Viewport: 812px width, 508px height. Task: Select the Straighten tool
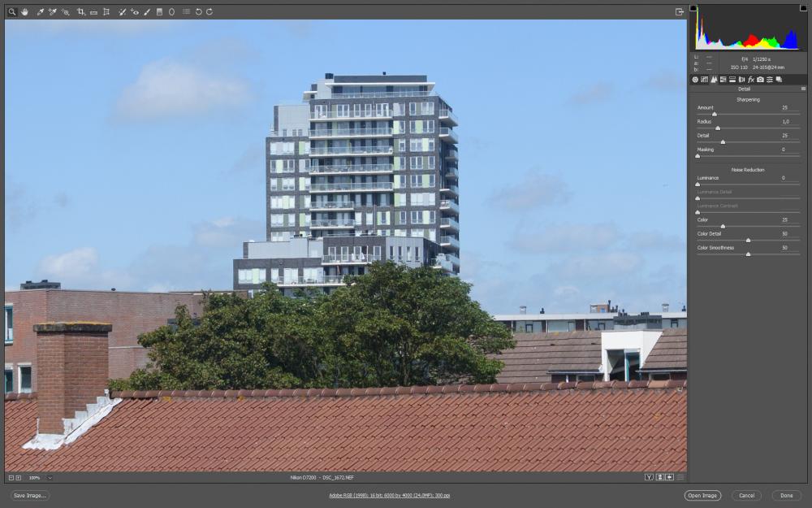pyautogui.click(x=93, y=11)
